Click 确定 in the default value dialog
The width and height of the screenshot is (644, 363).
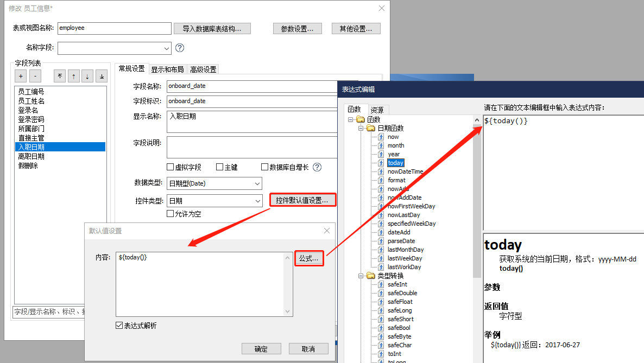(x=261, y=349)
